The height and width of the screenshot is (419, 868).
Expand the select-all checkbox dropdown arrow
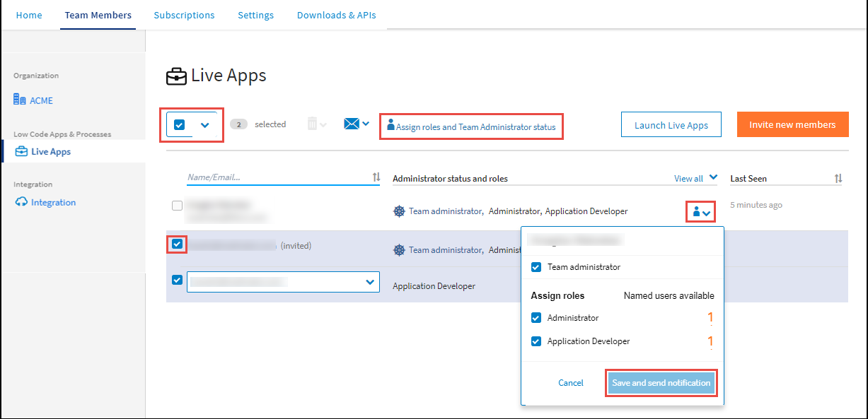click(205, 125)
